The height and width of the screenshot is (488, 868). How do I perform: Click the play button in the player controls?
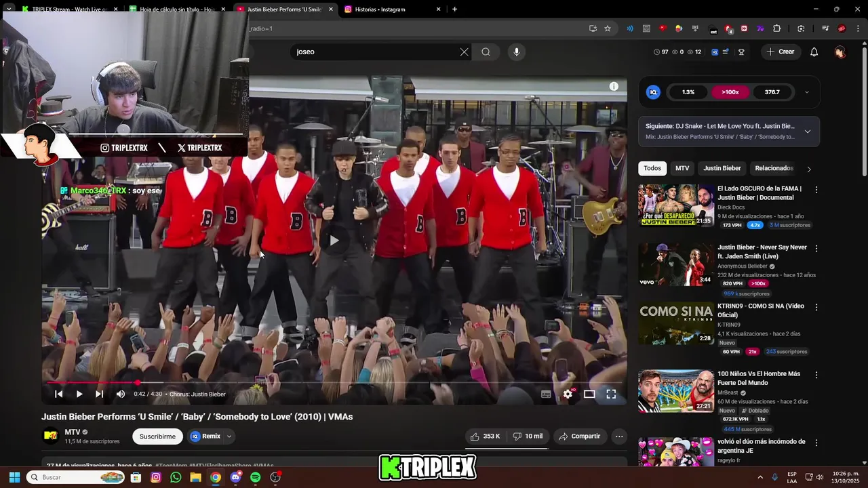click(79, 394)
